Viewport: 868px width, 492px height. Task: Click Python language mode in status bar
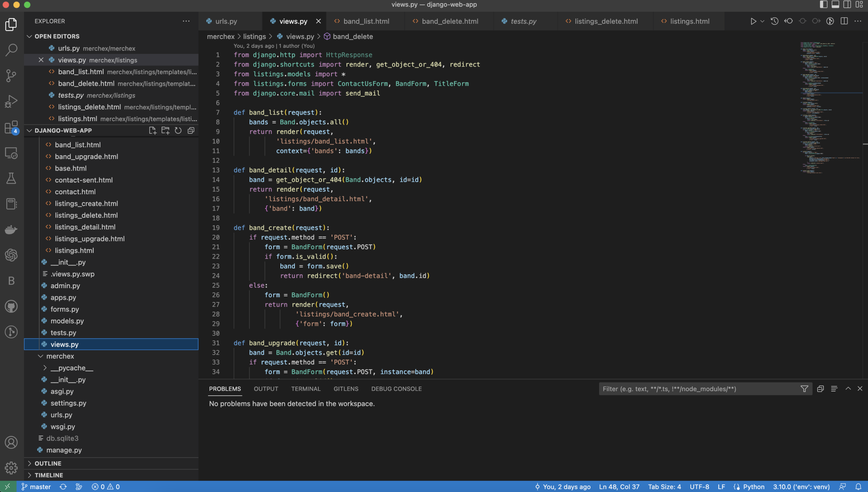coord(754,487)
